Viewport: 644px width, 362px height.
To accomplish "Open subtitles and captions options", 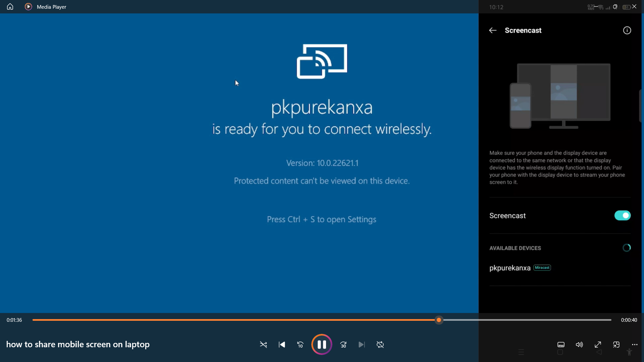I will coord(561,345).
